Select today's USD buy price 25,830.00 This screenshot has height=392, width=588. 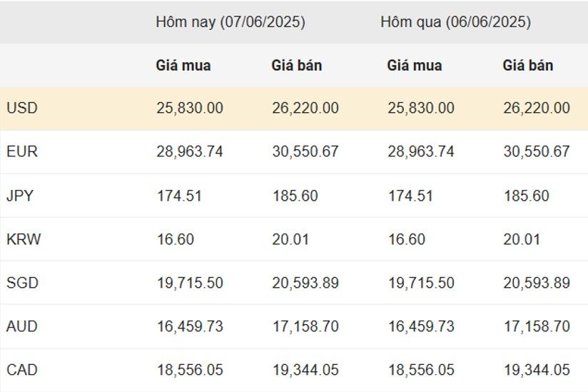tap(190, 108)
